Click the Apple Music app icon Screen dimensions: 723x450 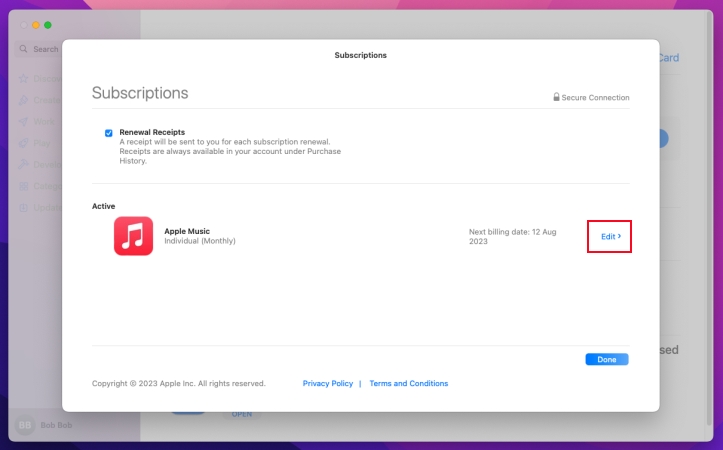133,236
